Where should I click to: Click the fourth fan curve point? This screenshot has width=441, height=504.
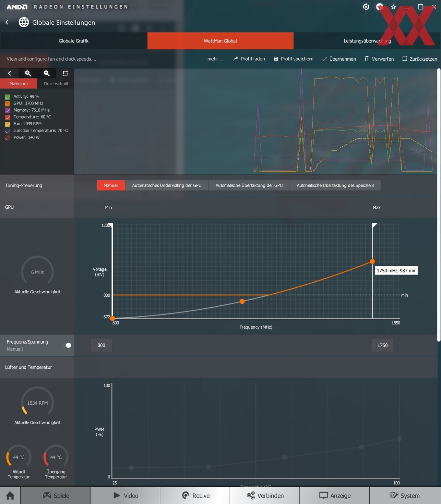[361, 447]
